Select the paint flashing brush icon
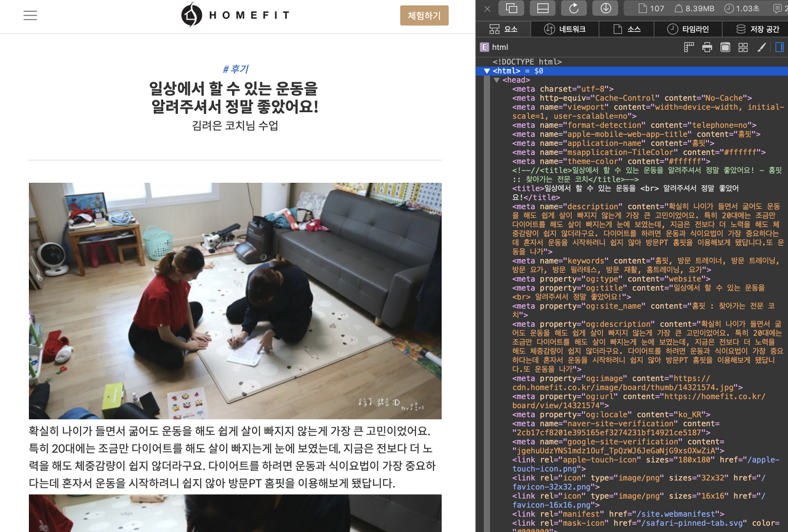 [x=761, y=47]
